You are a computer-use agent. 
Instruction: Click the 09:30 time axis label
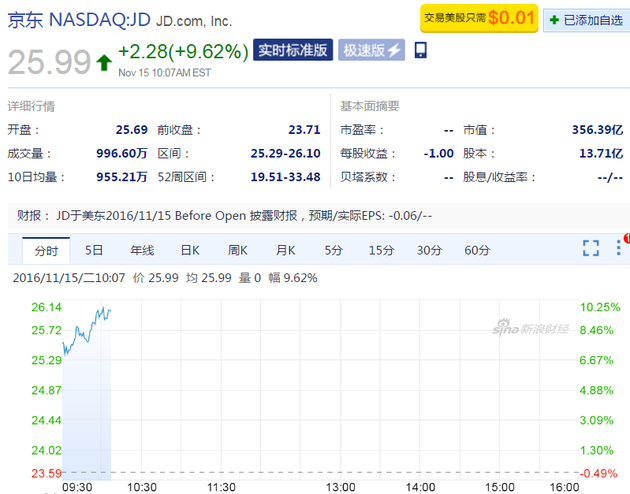77,487
